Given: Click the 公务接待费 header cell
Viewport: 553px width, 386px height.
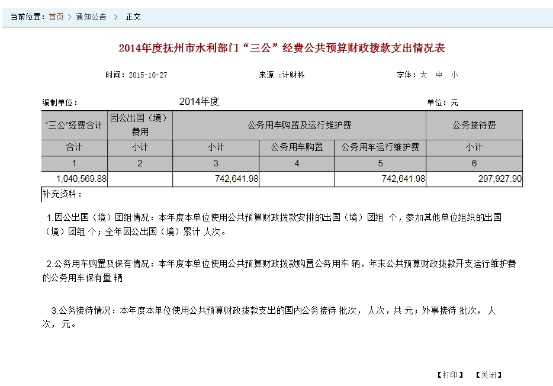Looking at the screenshot, I should 474,125.
